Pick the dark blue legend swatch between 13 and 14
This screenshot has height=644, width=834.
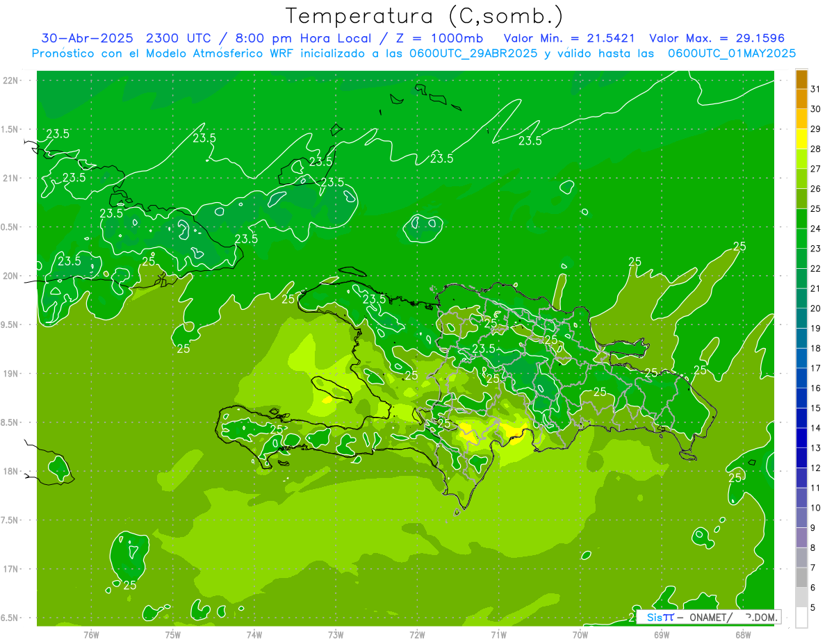point(801,438)
